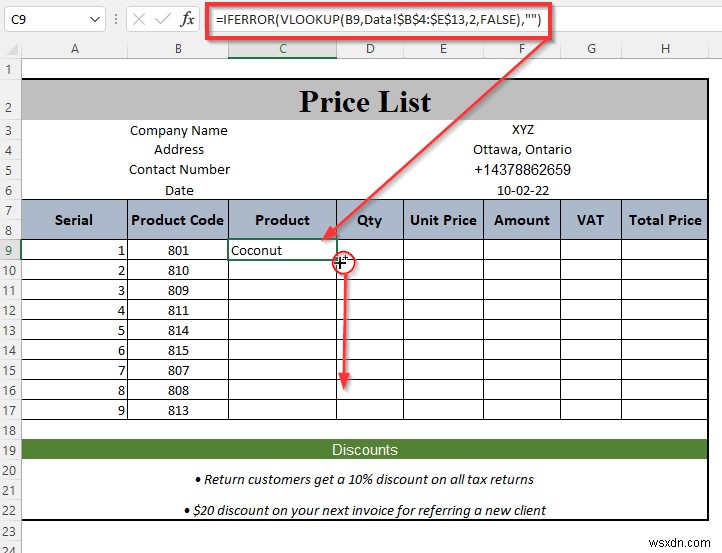Image resolution: width=722 pixels, height=553 pixels.
Task: Click product code 815 cell
Action: (178, 350)
